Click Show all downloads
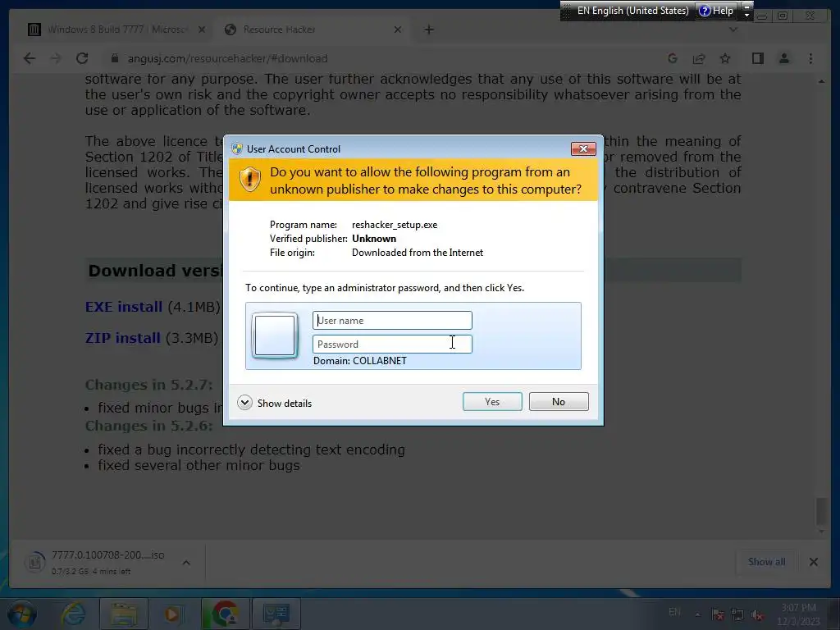The image size is (840, 630). click(x=767, y=562)
